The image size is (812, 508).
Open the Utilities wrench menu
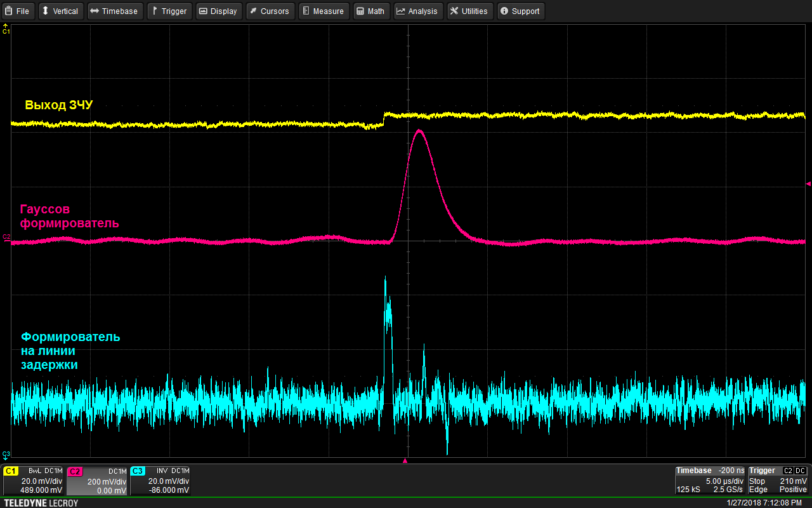point(469,11)
